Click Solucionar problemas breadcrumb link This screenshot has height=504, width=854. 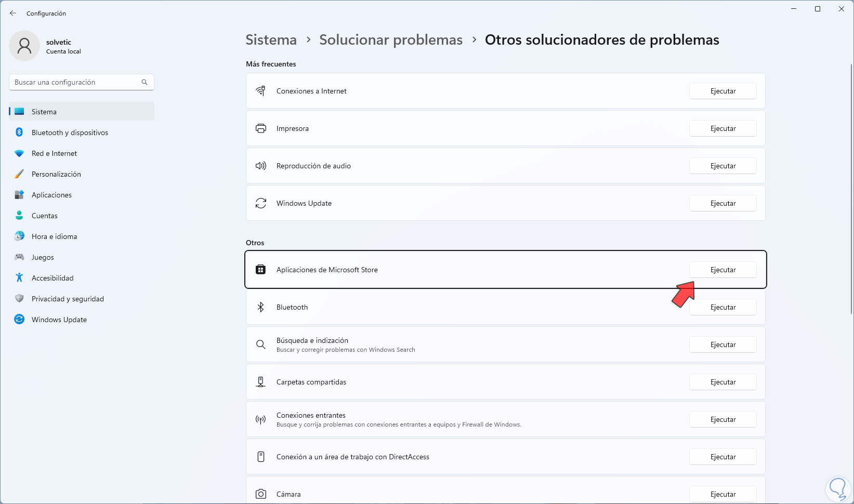click(x=390, y=40)
